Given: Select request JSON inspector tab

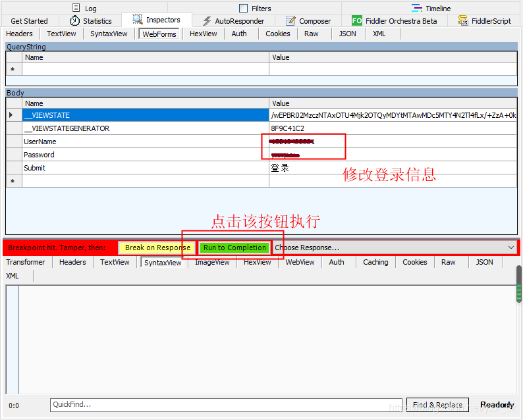Looking at the screenshot, I should (x=348, y=34).
